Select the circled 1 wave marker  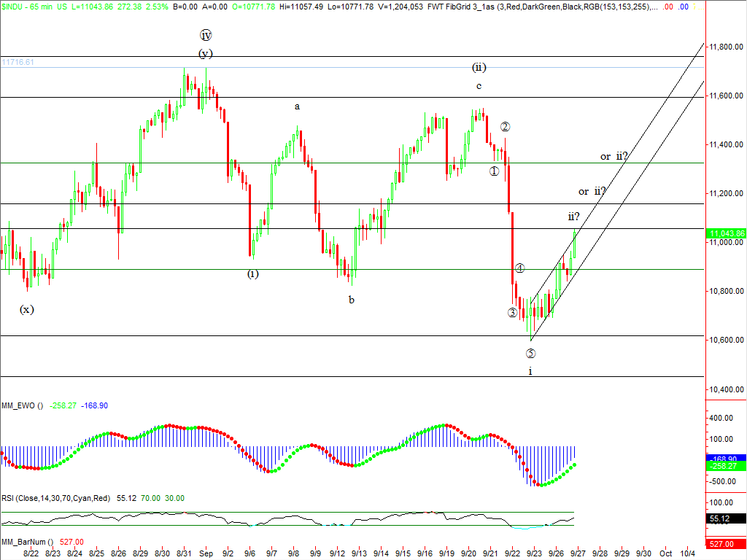pyautogui.click(x=495, y=171)
